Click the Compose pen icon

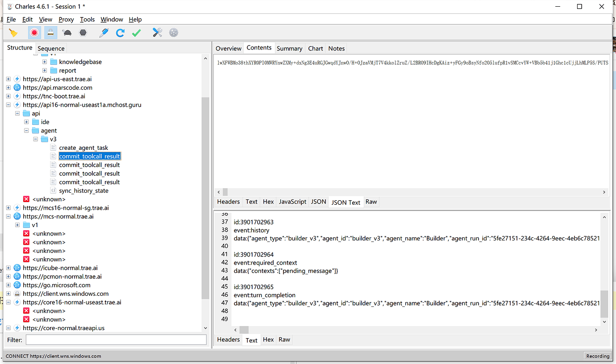point(104,33)
